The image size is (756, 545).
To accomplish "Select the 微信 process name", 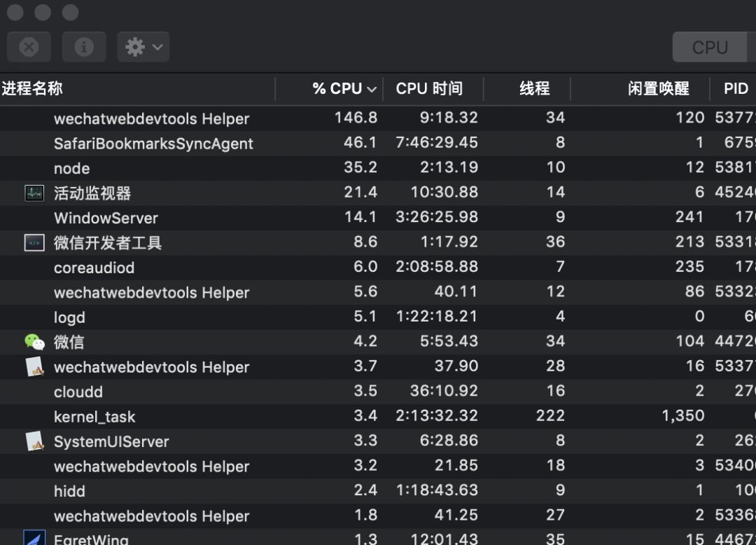I will 69,342.
